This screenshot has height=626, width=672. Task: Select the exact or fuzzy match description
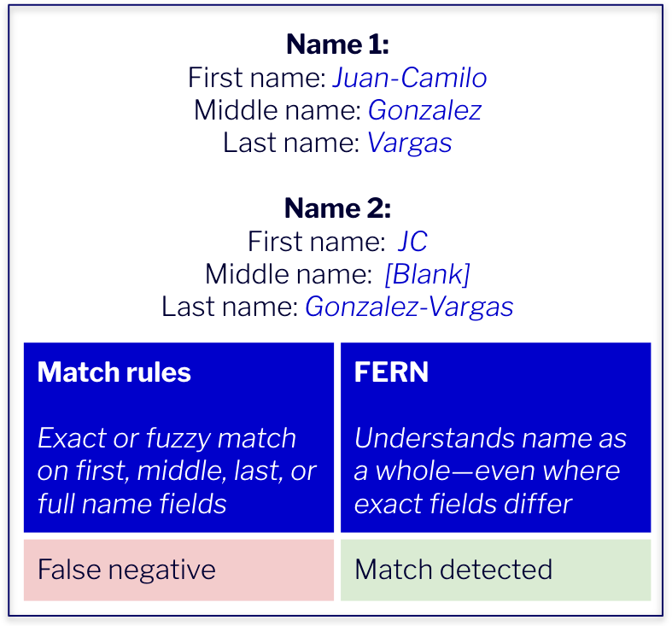(177, 471)
